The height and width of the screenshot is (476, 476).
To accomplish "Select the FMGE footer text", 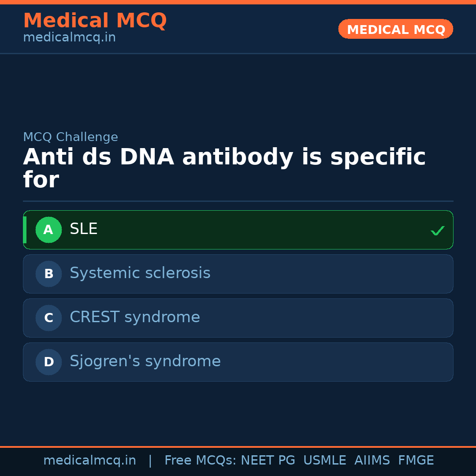I will (416, 461).
